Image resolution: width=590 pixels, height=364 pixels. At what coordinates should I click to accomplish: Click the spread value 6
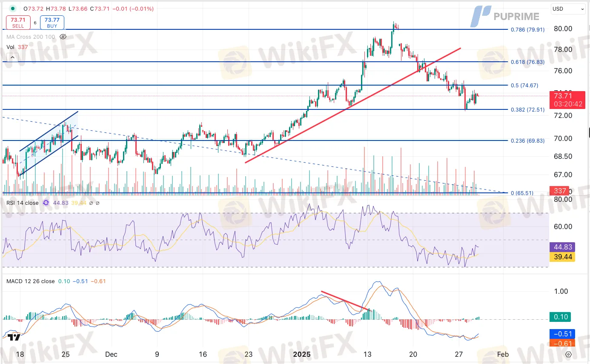35,22
